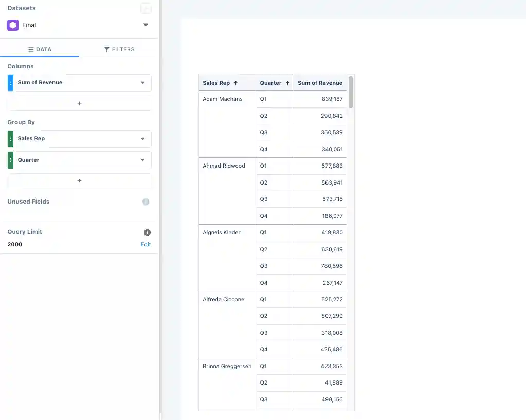Expand the Sales Rep group-by dropdown
The height and width of the screenshot is (420, 526).
[x=142, y=139]
